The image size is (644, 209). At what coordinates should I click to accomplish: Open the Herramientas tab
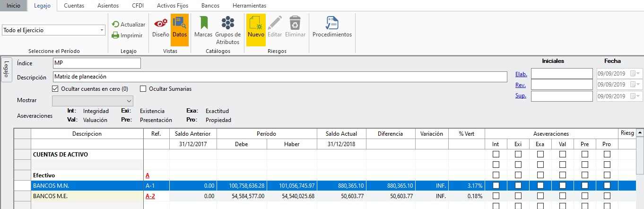click(x=249, y=6)
